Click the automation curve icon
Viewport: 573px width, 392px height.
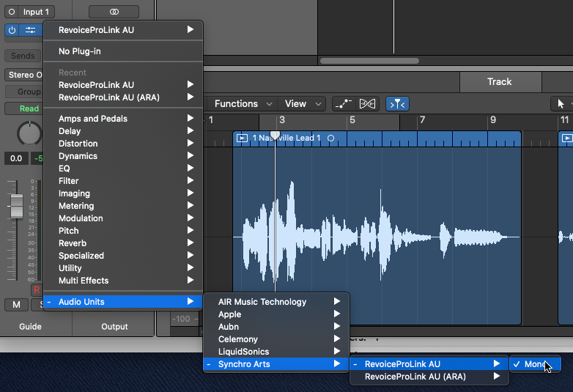342,104
